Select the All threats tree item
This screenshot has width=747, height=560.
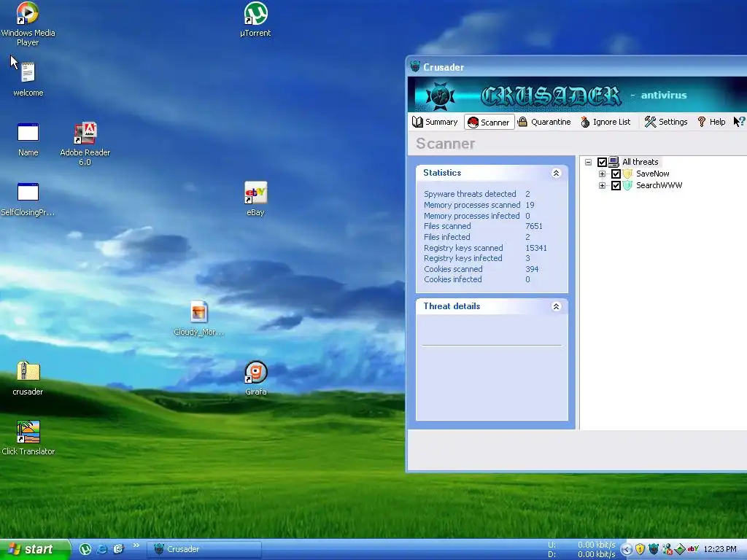tap(640, 162)
